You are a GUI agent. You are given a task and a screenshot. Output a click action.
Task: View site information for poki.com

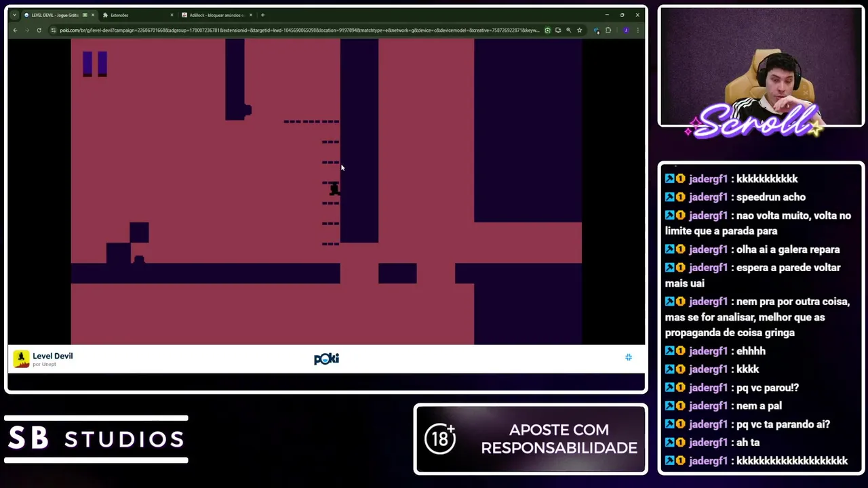[53, 30]
